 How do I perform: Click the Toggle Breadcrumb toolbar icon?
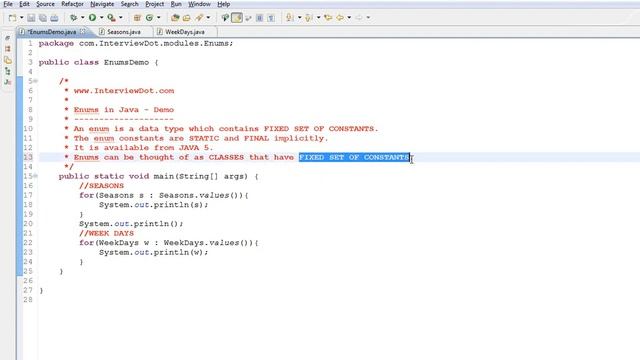(225, 18)
